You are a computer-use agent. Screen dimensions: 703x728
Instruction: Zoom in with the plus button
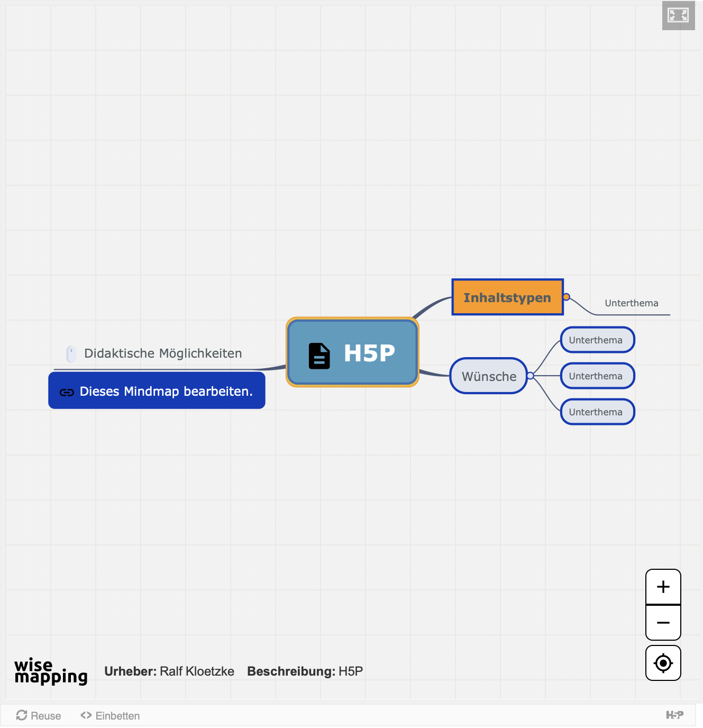[x=663, y=587]
